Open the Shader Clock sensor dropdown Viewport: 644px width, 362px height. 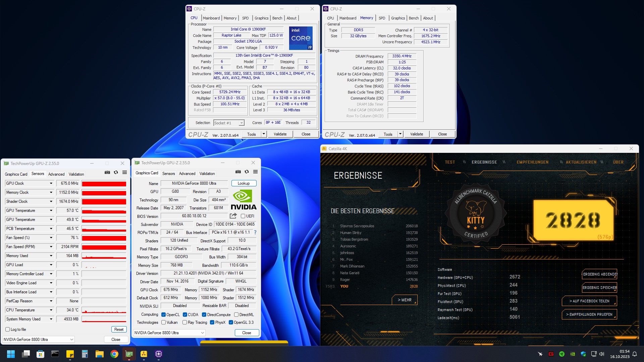click(51, 201)
